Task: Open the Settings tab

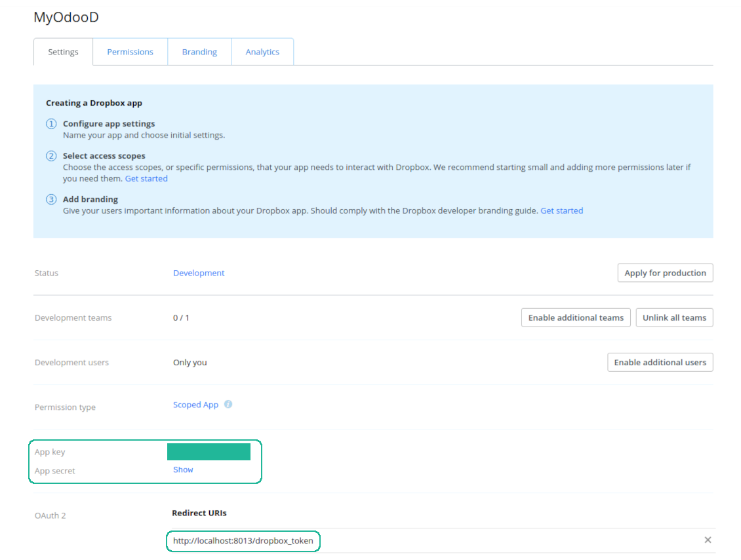Action: coord(63,52)
